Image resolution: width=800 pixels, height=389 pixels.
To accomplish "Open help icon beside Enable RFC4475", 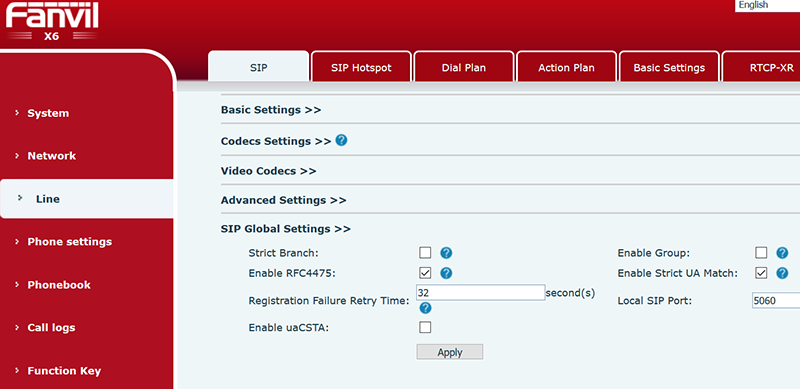I will (446, 273).
